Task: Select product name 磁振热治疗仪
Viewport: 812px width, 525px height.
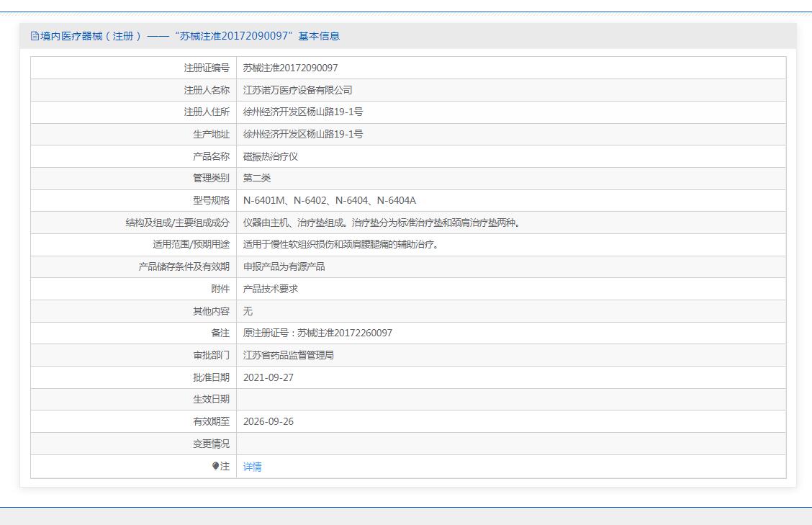Action: pyautogui.click(x=271, y=156)
